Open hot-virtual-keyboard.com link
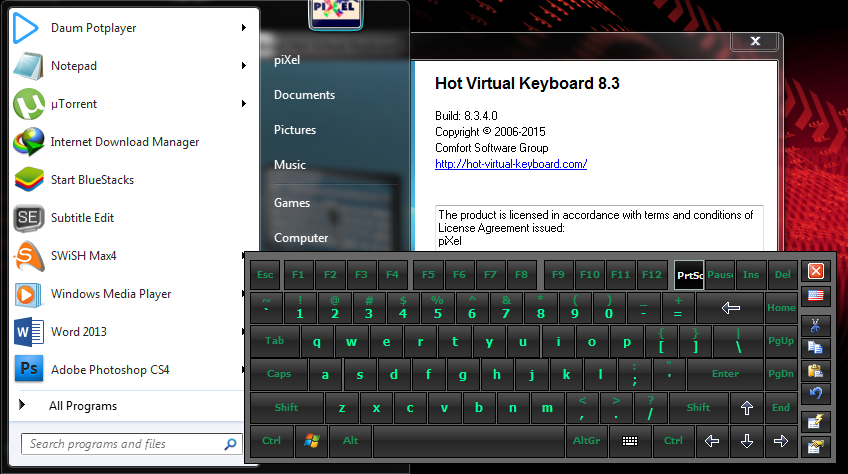The width and height of the screenshot is (848, 474). pos(511,164)
